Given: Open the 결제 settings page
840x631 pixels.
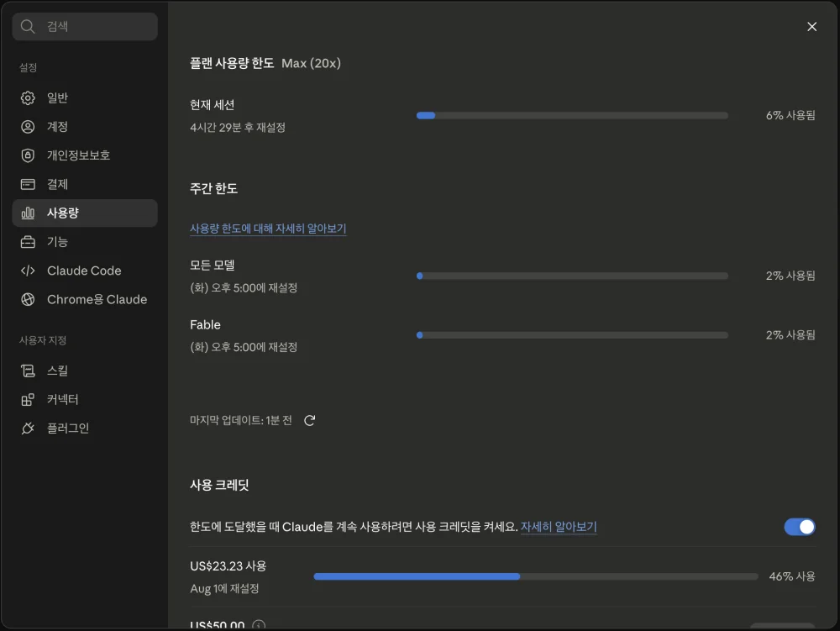Looking at the screenshot, I should coord(85,184).
